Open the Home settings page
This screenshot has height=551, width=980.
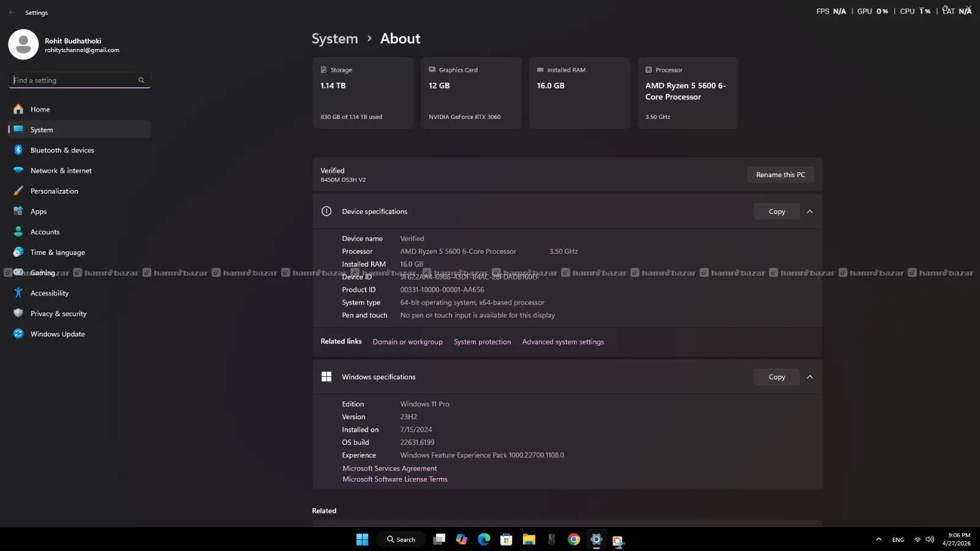pyautogui.click(x=80, y=109)
